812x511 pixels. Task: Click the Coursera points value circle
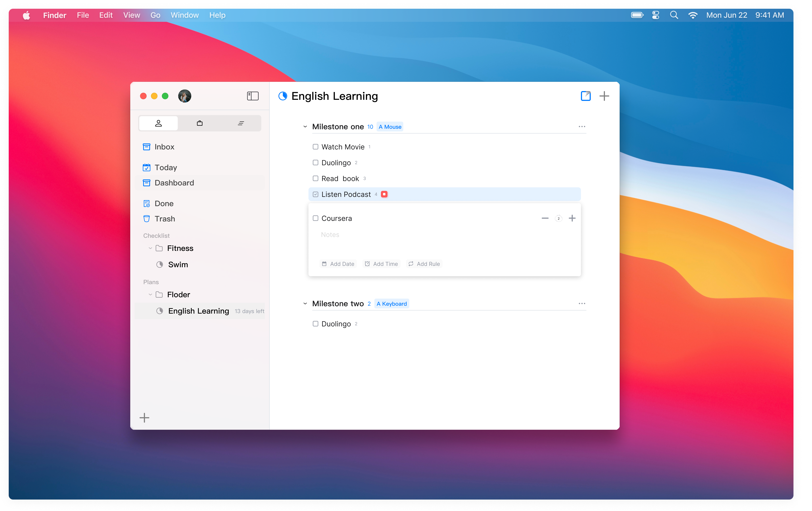(559, 218)
